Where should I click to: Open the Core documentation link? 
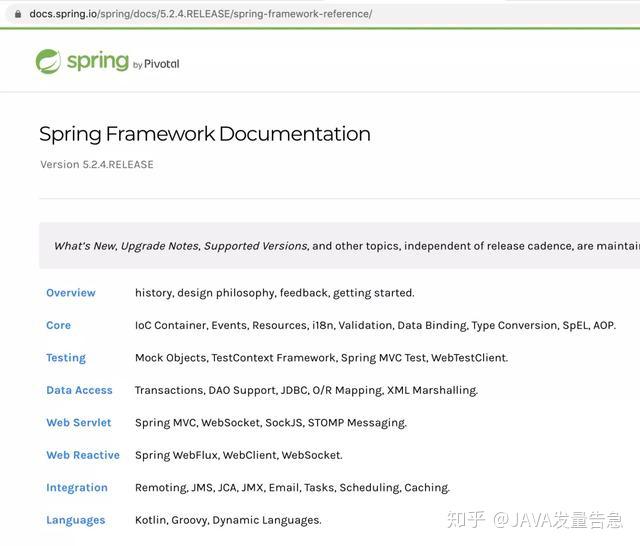(x=58, y=325)
